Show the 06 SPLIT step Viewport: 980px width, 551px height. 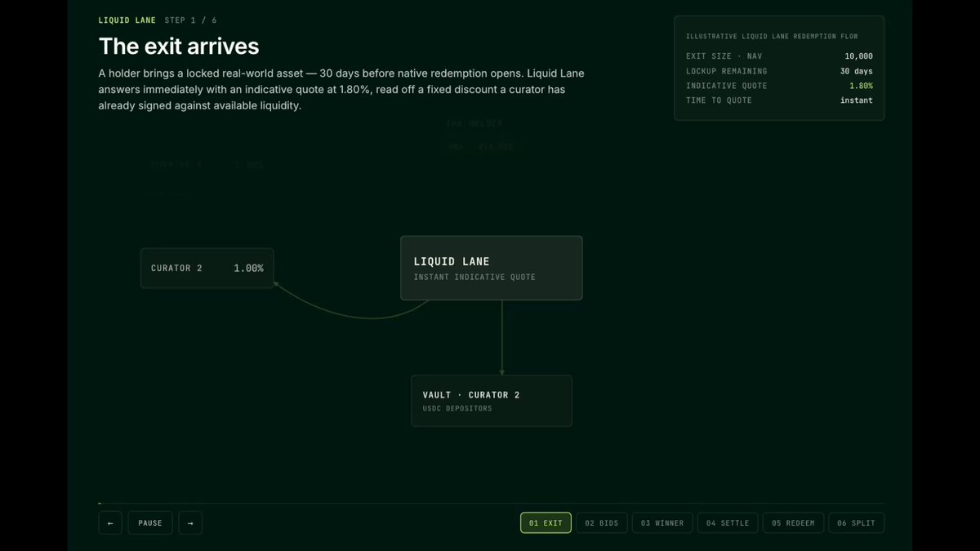pos(856,523)
